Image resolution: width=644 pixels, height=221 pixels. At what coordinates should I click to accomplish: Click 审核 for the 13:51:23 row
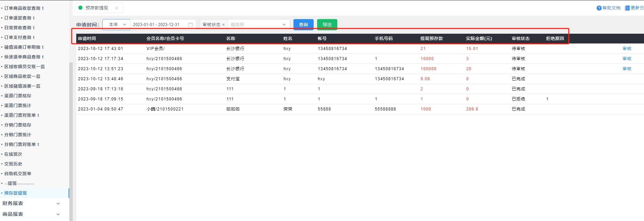(x=627, y=69)
